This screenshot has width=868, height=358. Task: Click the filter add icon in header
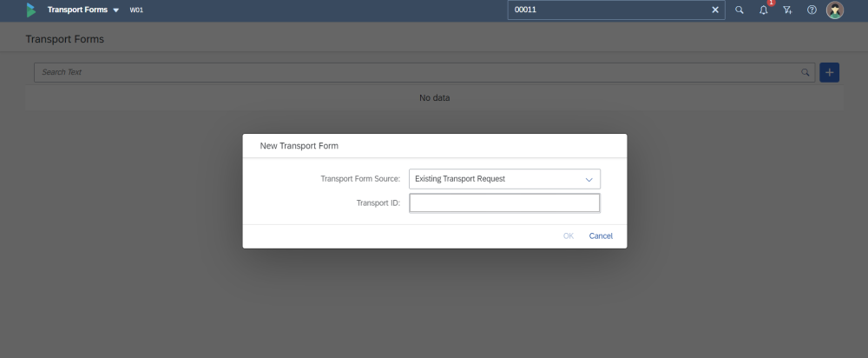787,10
